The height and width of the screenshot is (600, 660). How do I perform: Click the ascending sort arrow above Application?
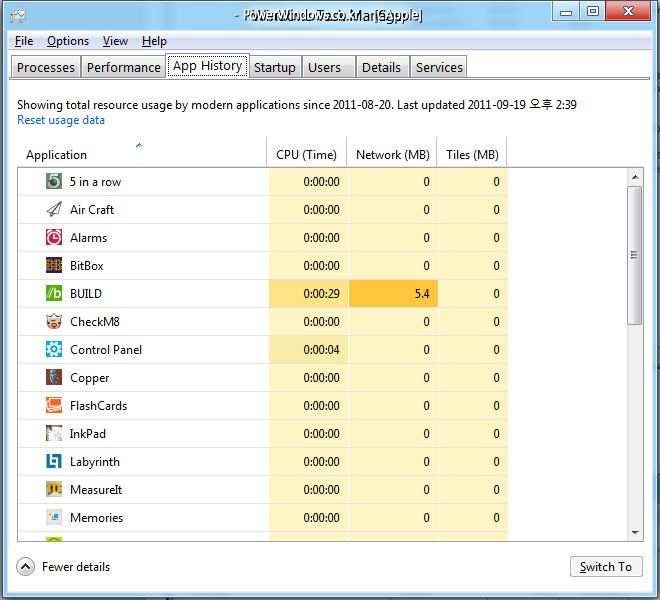[139, 145]
